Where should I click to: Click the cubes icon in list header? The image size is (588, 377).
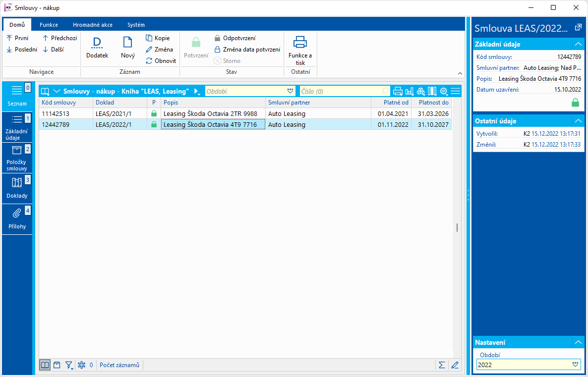point(421,91)
